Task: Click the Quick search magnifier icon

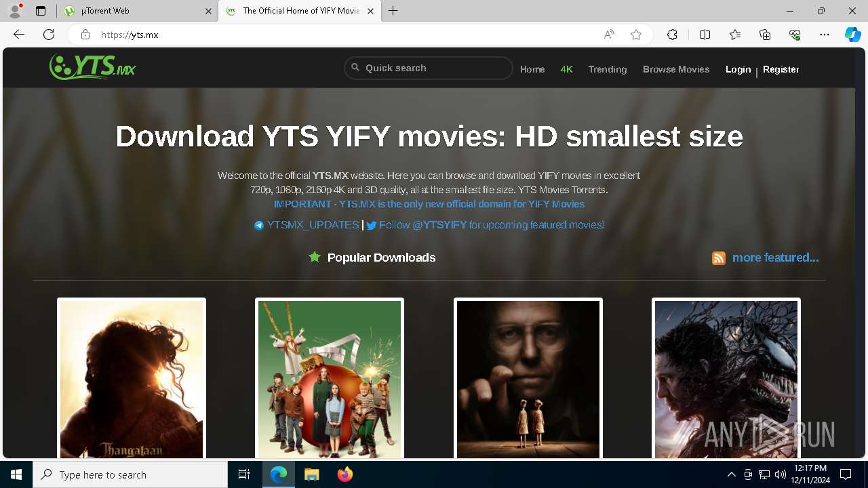Action: pyautogui.click(x=355, y=68)
